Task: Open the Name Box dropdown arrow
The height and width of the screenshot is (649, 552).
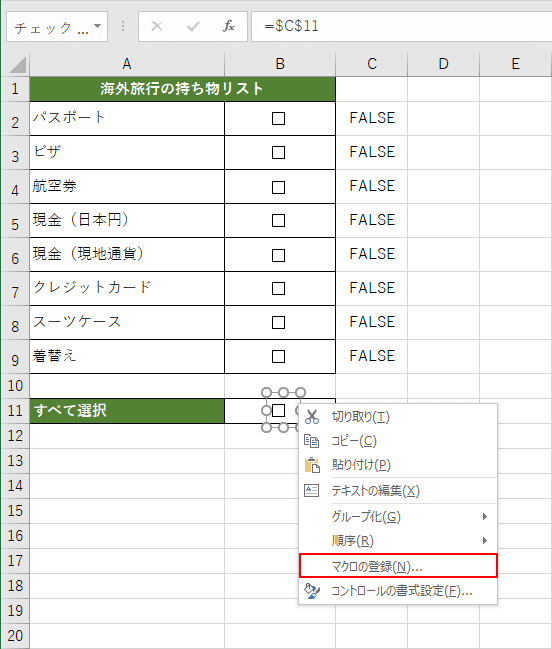Action: pos(98,26)
